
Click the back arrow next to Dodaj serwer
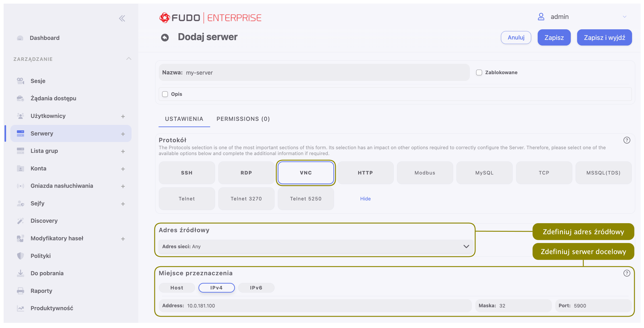[165, 37]
